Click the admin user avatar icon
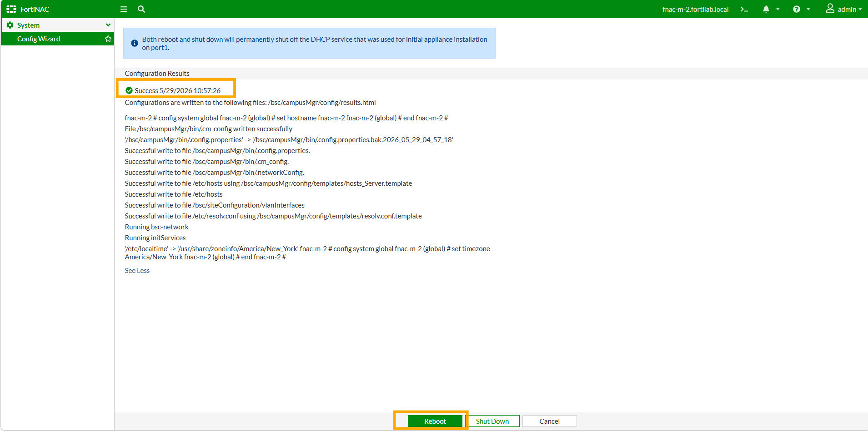 [x=830, y=9]
